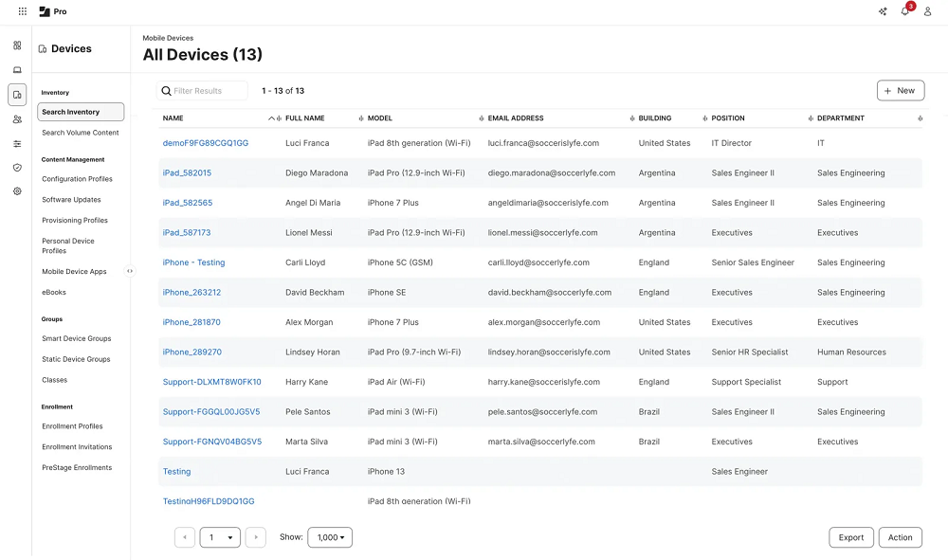Select the Computers laptop icon in rail

(17, 70)
